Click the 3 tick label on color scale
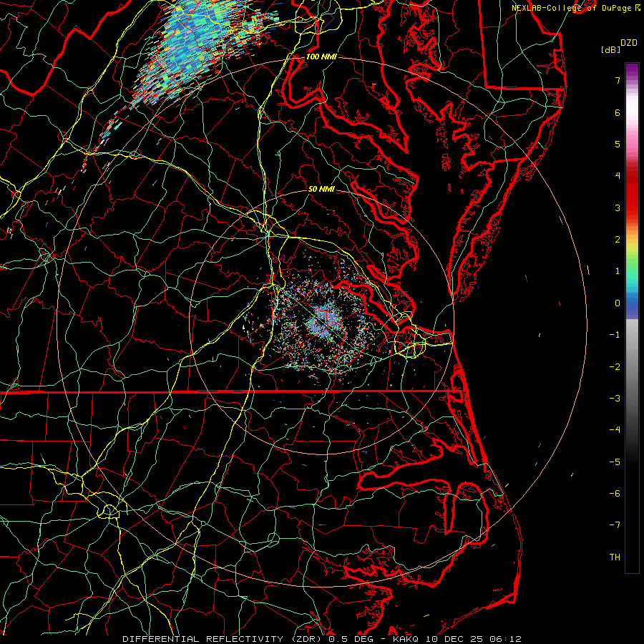Screen dimensions: 644x644 (x=618, y=208)
